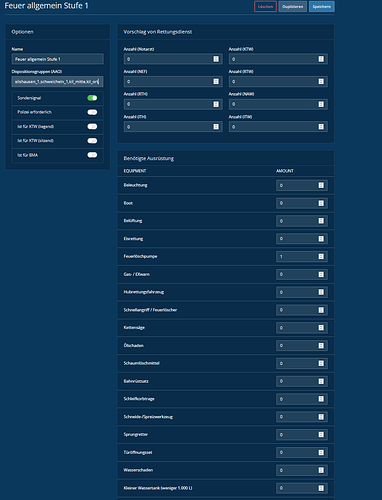The width and height of the screenshot is (382, 500).
Task: Click the Duplizieren button
Action: tap(293, 7)
